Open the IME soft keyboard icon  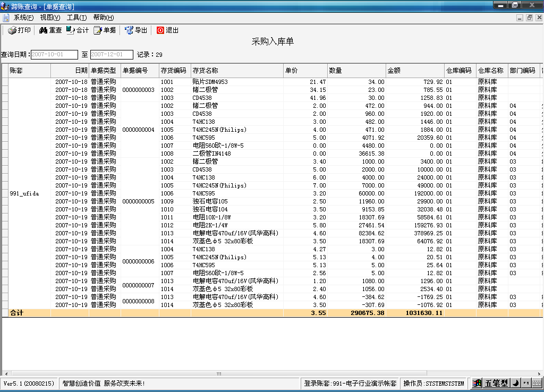537,384
